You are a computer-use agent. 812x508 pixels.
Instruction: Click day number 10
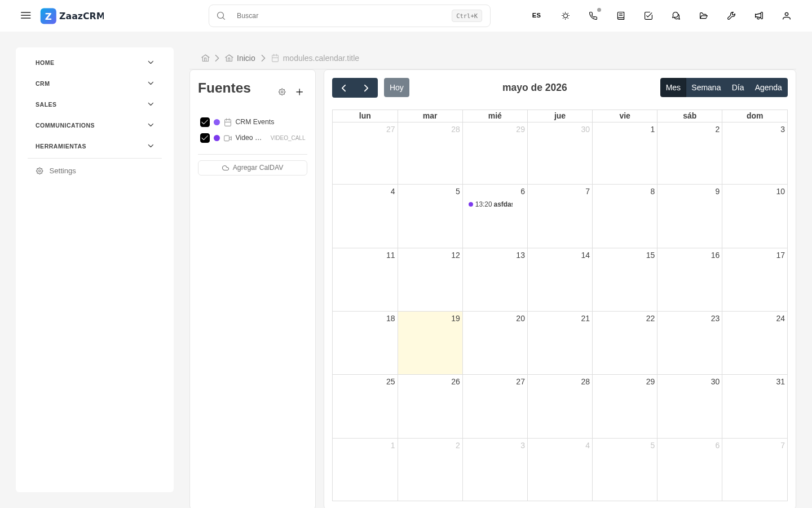click(780, 191)
